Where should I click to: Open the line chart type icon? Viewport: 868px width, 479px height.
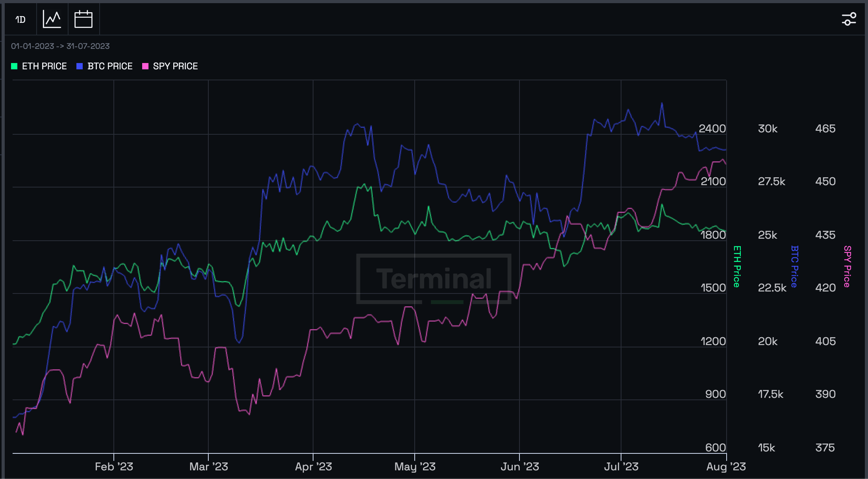point(52,19)
